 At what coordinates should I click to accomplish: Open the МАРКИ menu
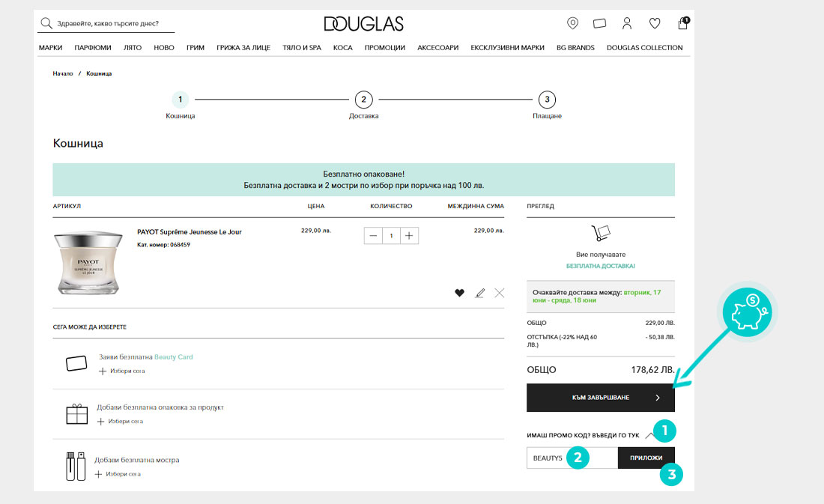coord(50,47)
